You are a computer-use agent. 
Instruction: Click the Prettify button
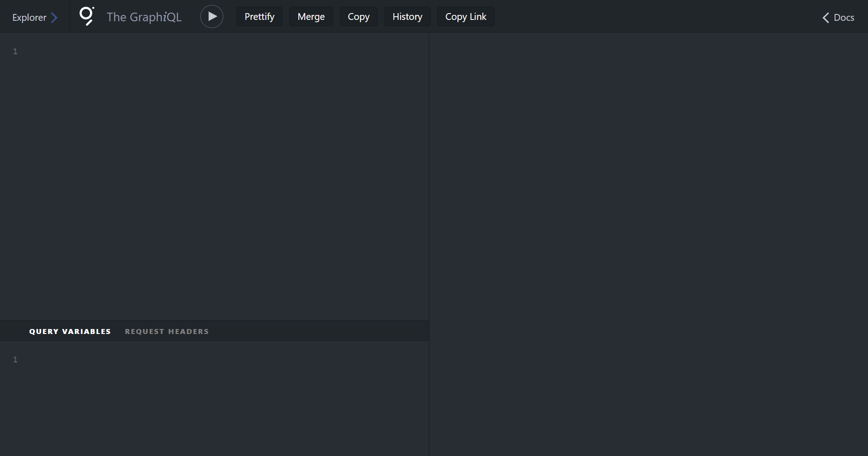[259, 17]
